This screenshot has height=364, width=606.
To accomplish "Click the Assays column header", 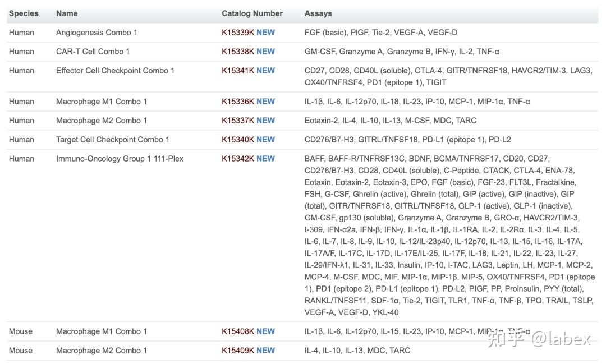I will click(x=318, y=13).
